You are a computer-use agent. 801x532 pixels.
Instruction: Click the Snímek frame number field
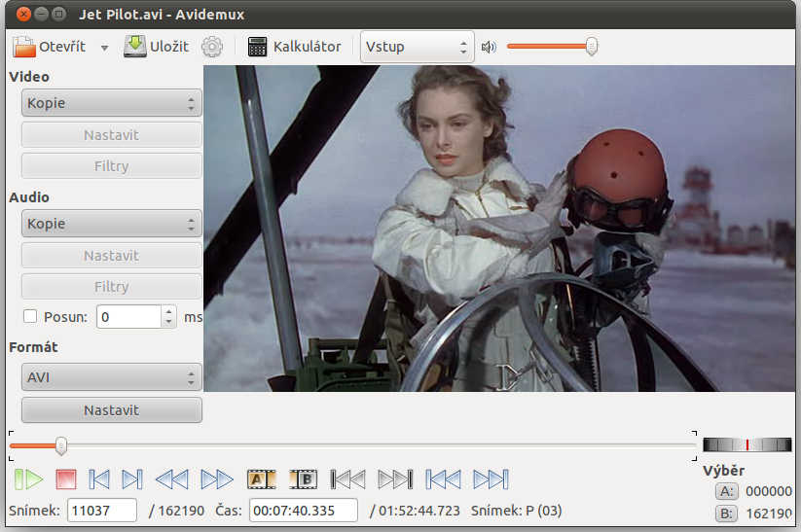(x=102, y=511)
